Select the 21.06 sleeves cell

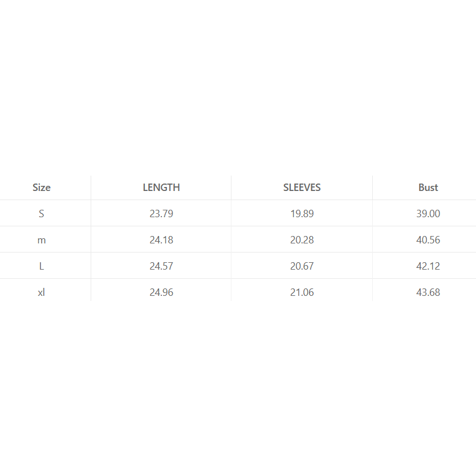click(302, 292)
